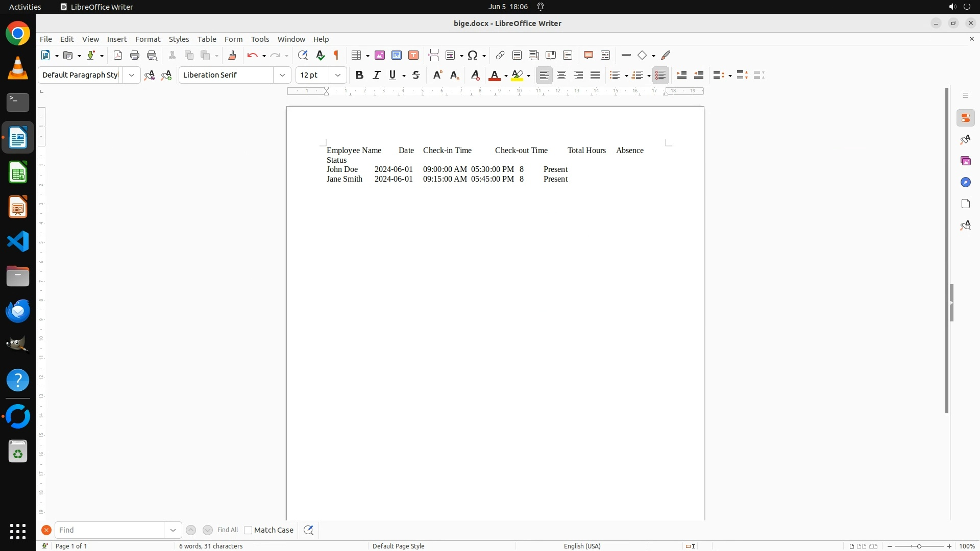Image resolution: width=980 pixels, height=551 pixels.
Task: Click the Insert Hyperlink icon
Action: (x=500, y=55)
